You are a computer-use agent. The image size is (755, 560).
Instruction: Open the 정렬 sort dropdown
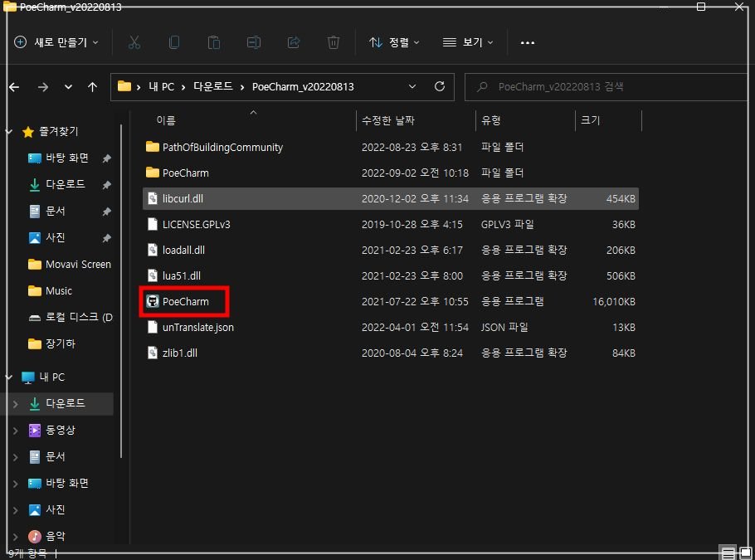click(x=395, y=42)
